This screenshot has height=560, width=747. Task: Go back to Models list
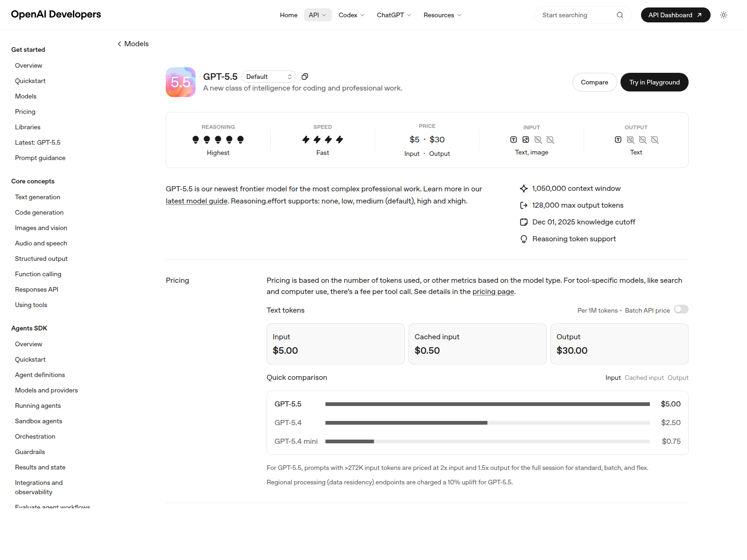[x=133, y=44]
